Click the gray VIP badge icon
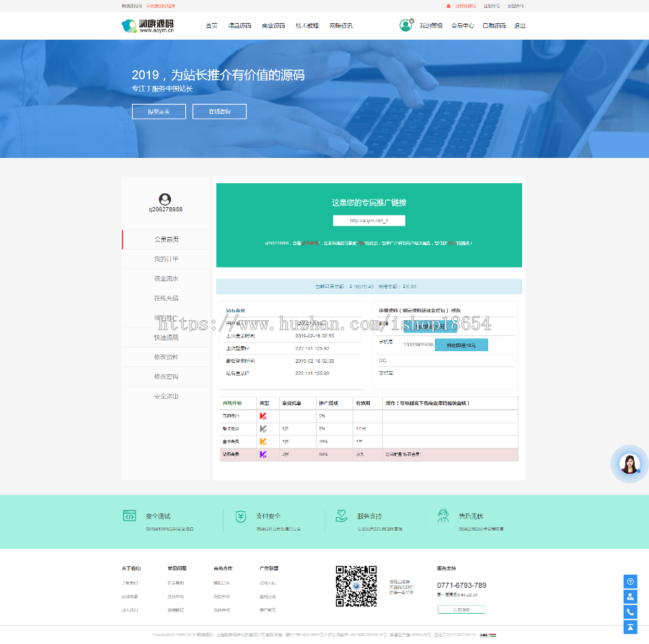Viewport: 649px width, 644px height. click(262, 429)
